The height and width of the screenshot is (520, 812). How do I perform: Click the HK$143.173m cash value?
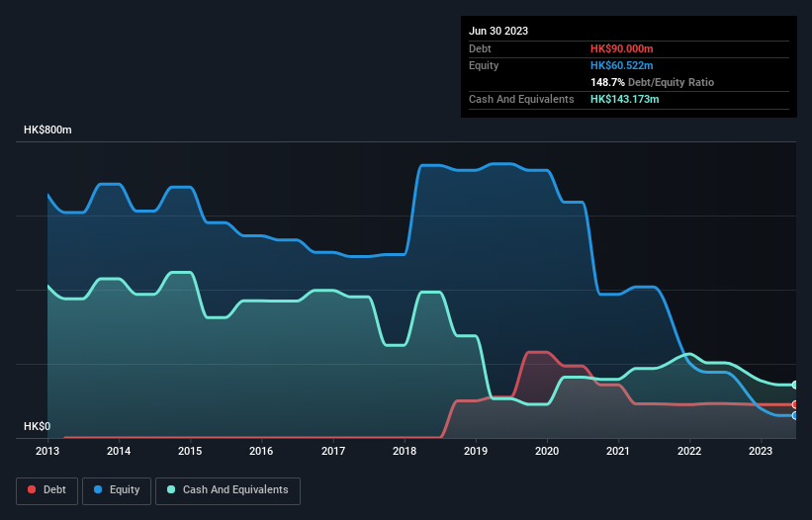click(x=624, y=99)
